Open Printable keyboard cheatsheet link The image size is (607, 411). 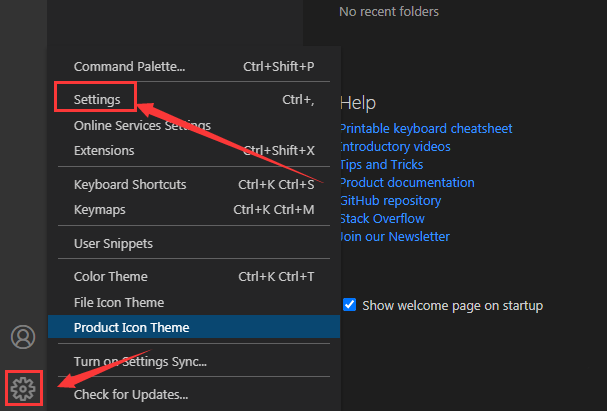coord(426,129)
